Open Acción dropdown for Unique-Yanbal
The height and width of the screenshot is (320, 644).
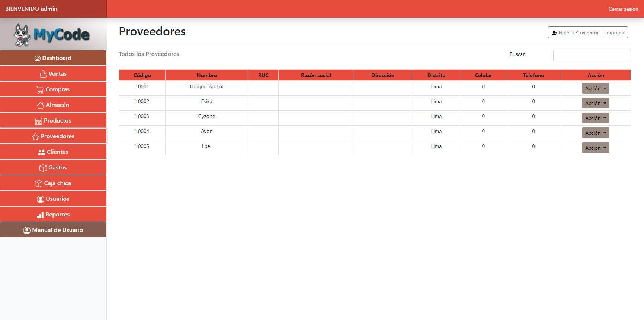coord(595,88)
